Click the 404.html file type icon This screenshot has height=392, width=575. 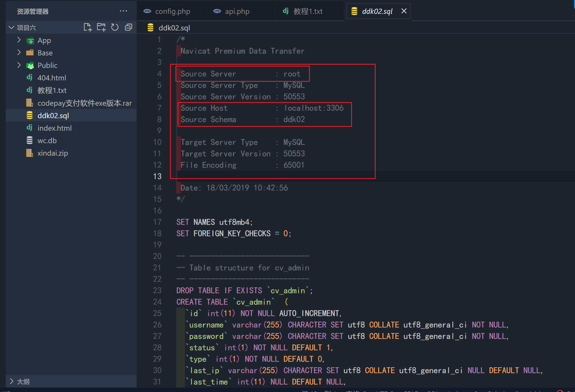click(29, 78)
